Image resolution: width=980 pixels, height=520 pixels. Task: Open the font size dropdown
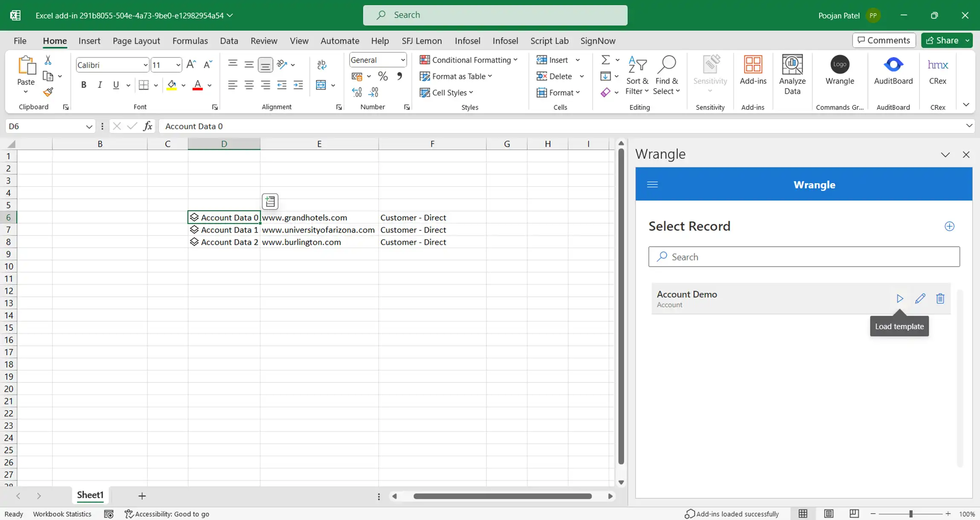point(178,65)
